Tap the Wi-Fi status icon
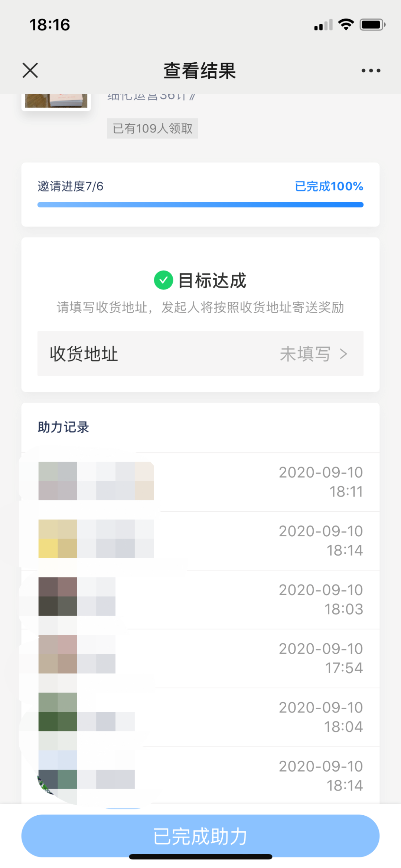The image size is (401, 868). pyautogui.click(x=346, y=24)
